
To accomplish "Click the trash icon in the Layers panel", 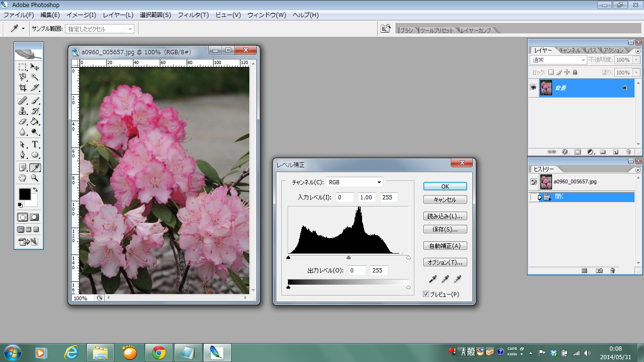I will point(628,152).
